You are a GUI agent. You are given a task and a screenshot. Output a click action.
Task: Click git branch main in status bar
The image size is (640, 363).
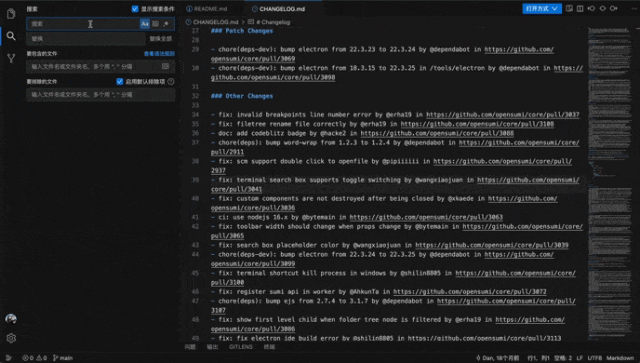pos(63,358)
